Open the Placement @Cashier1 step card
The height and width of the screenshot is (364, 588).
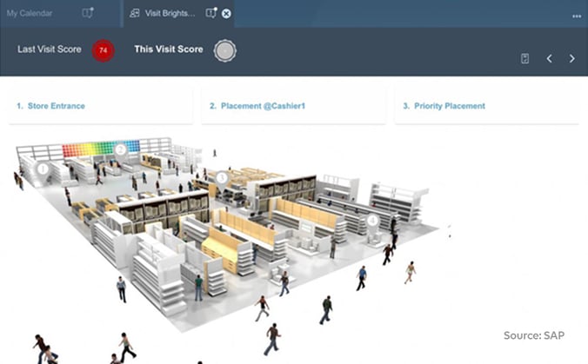tap(293, 106)
